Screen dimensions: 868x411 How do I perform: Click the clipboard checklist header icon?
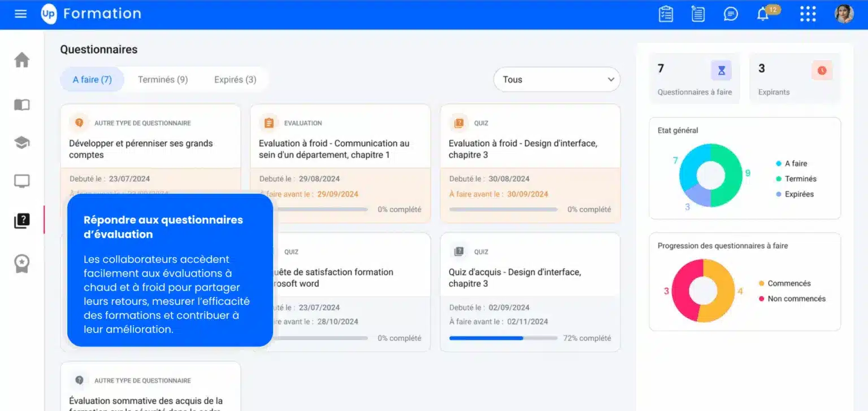click(x=666, y=14)
